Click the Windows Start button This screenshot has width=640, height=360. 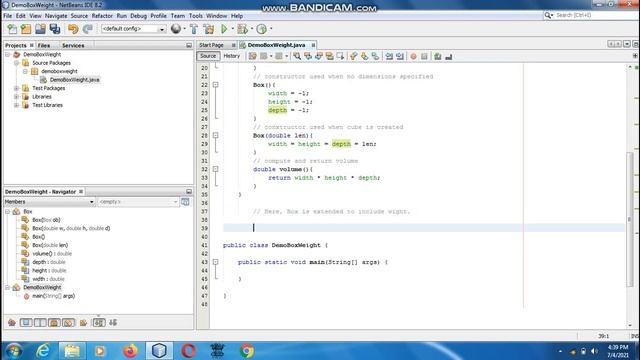click(14, 351)
